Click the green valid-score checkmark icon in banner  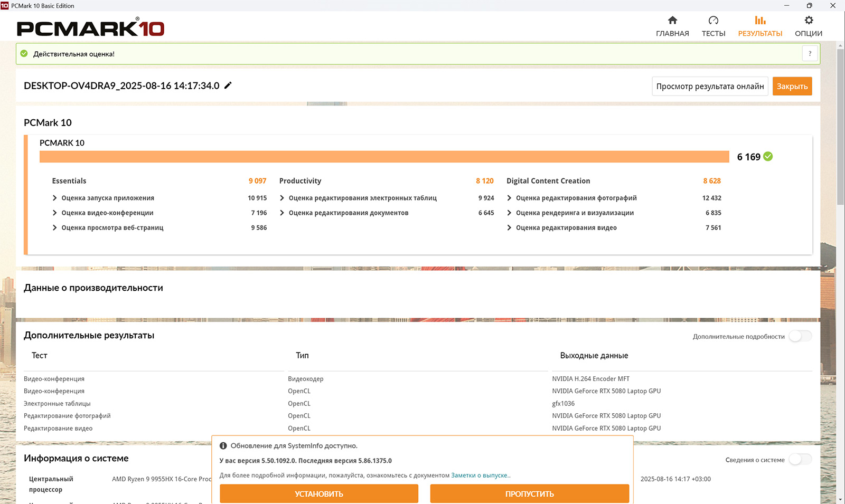24,53
